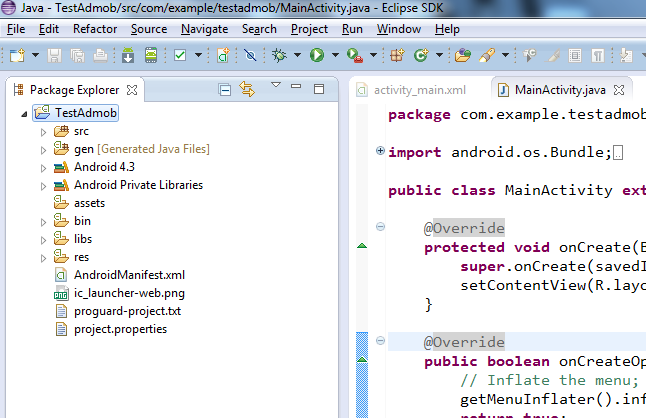The height and width of the screenshot is (418, 646).
Task: Click the New wizard icon in toolbar
Action: click(x=17, y=55)
